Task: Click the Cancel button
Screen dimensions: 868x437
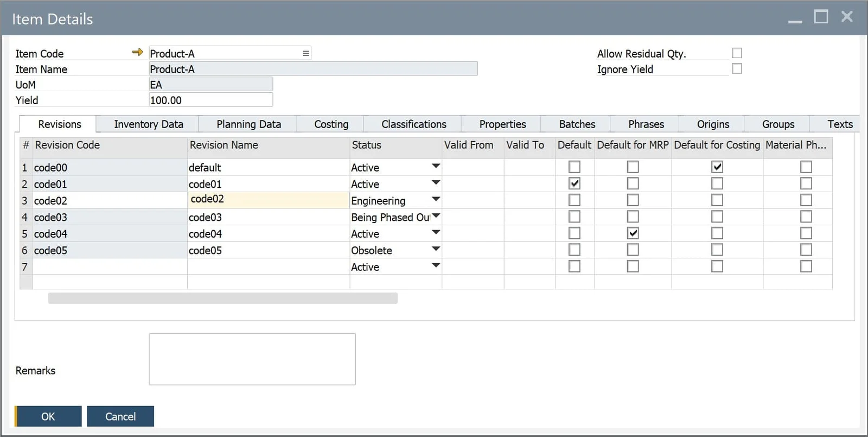Action: [x=120, y=416]
